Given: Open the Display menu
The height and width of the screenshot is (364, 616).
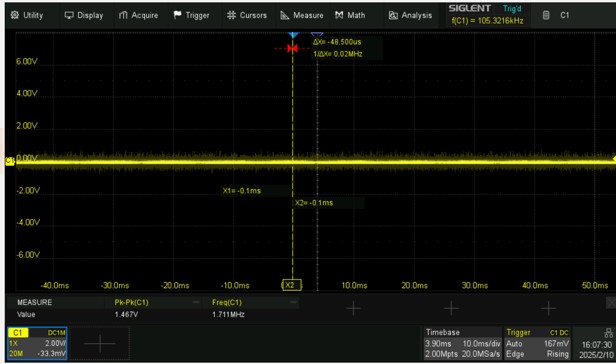Looking at the screenshot, I should pyautogui.click(x=84, y=15).
